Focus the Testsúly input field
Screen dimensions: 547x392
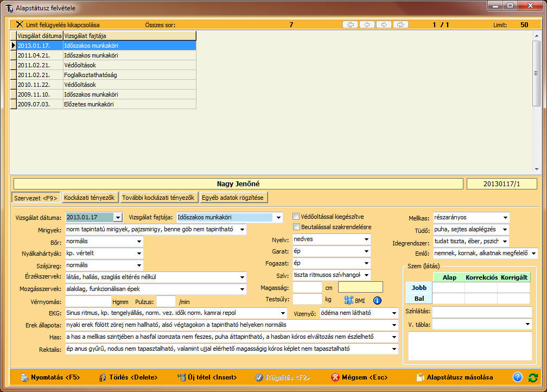pos(307,299)
